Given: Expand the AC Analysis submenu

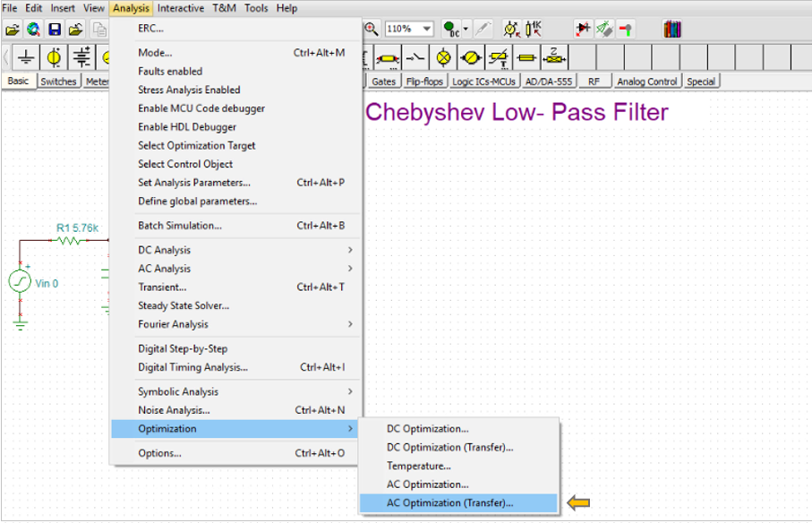Looking at the screenshot, I should 164,269.
